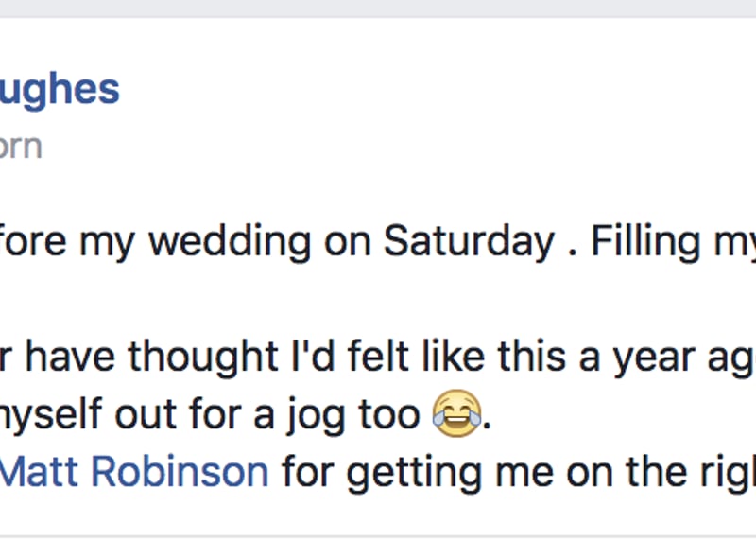Click the grey strip above the post card

[378, 9]
